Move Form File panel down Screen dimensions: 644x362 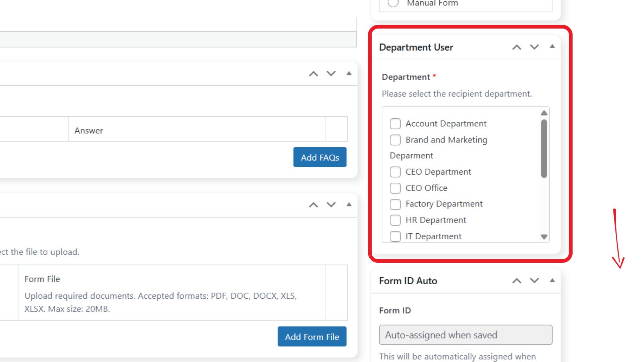331,205
